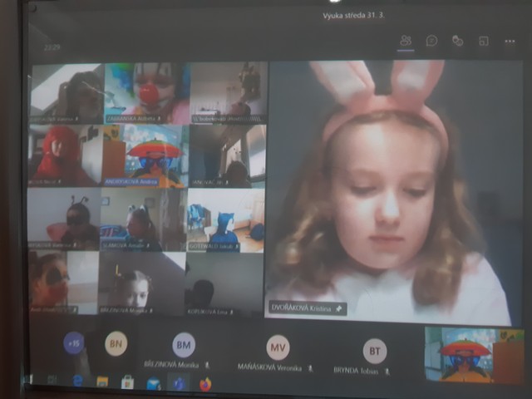This screenshot has width=532, height=399.
Task: Open the three-dots more actions menu
Action: coord(510,41)
